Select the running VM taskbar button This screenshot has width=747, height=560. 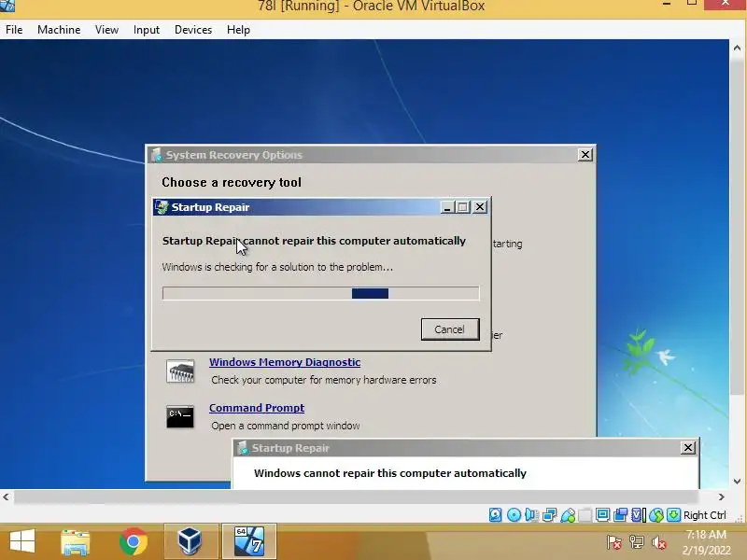(248, 542)
